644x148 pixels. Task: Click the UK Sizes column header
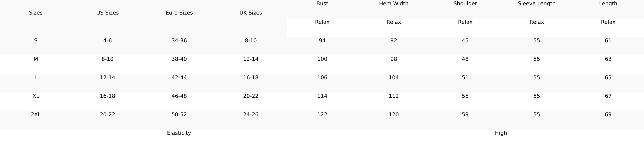[x=250, y=13]
